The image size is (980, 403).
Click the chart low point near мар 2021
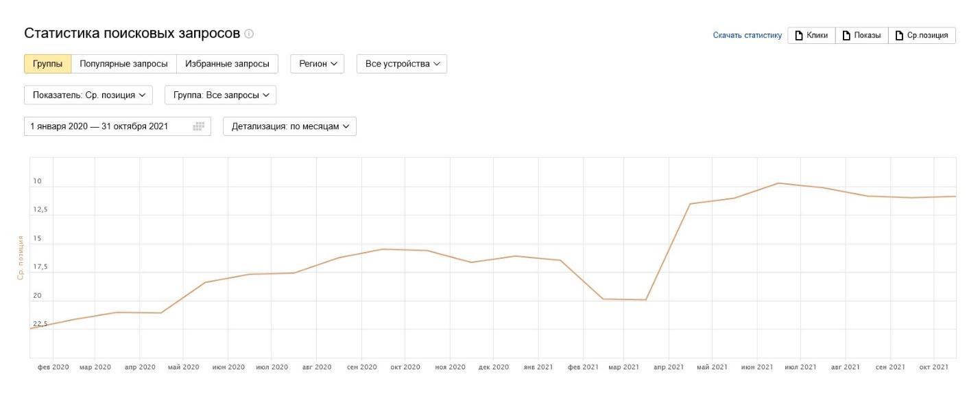(x=645, y=299)
